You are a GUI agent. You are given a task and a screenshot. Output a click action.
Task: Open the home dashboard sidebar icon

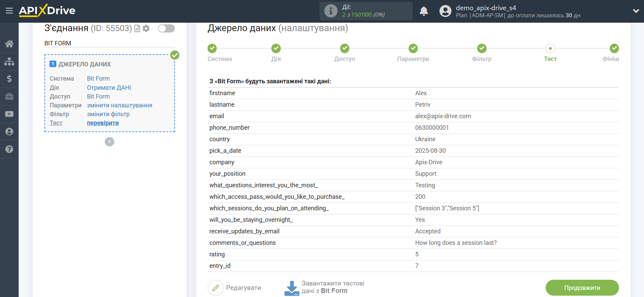9,44
